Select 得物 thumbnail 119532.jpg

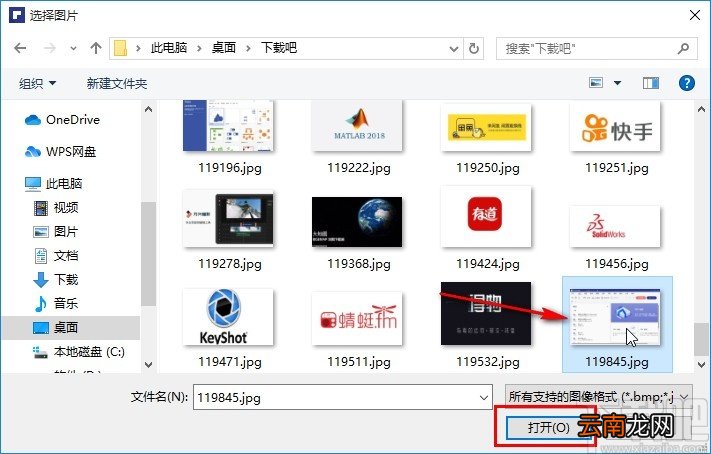pyautogui.click(x=486, y=313)
